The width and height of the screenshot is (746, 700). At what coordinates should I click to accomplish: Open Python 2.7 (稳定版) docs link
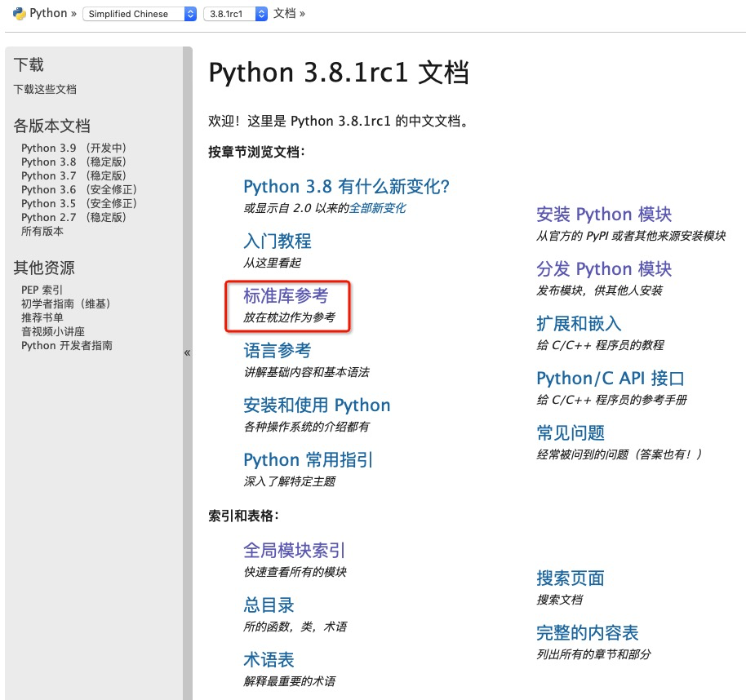click(73, 217)
